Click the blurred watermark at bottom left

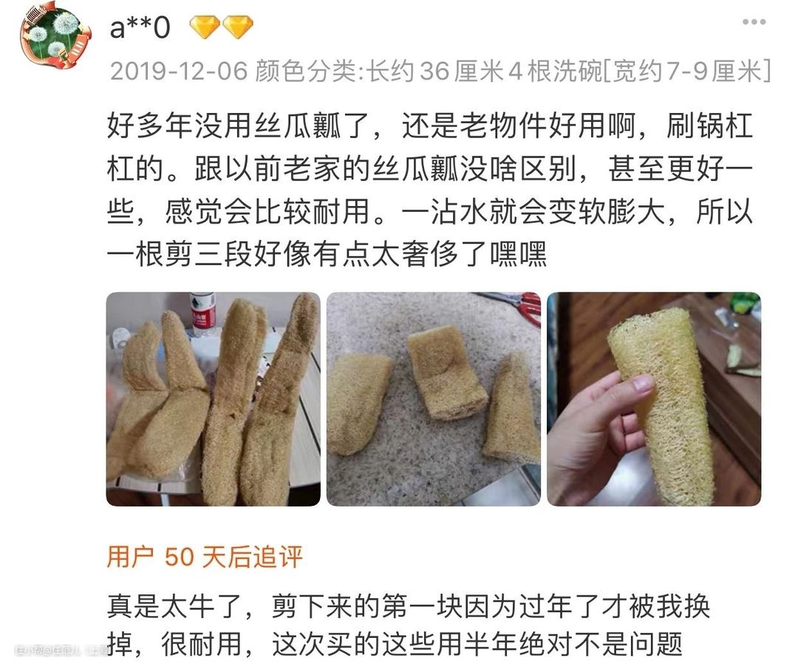click(x=61, y=650)
